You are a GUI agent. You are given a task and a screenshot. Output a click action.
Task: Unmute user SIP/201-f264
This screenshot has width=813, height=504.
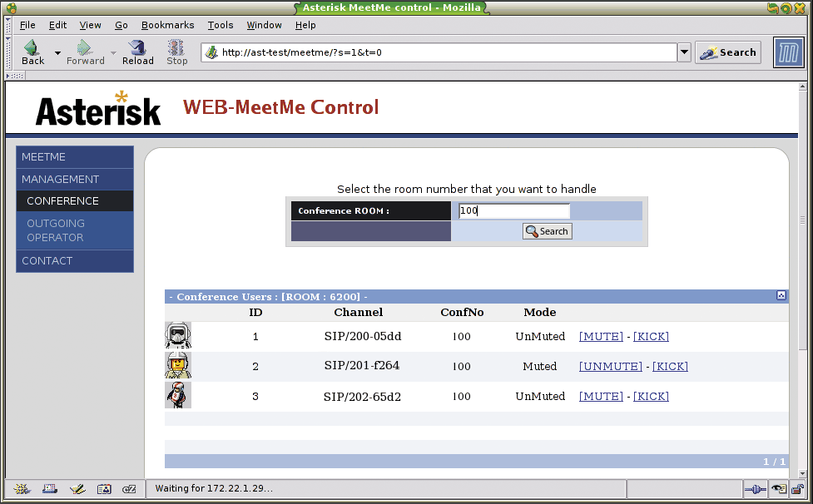pyautogui.click(x=610, y=366)
